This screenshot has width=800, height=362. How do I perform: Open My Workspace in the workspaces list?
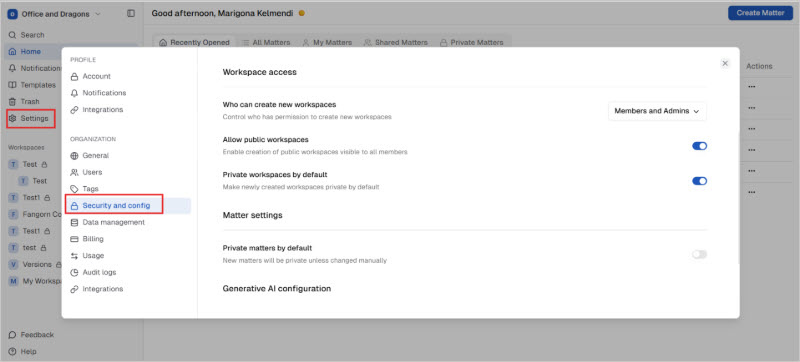pos(36,281)
